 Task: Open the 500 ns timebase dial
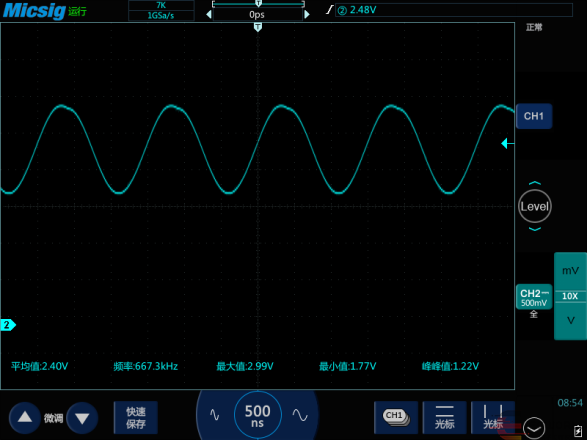point(258,415)
